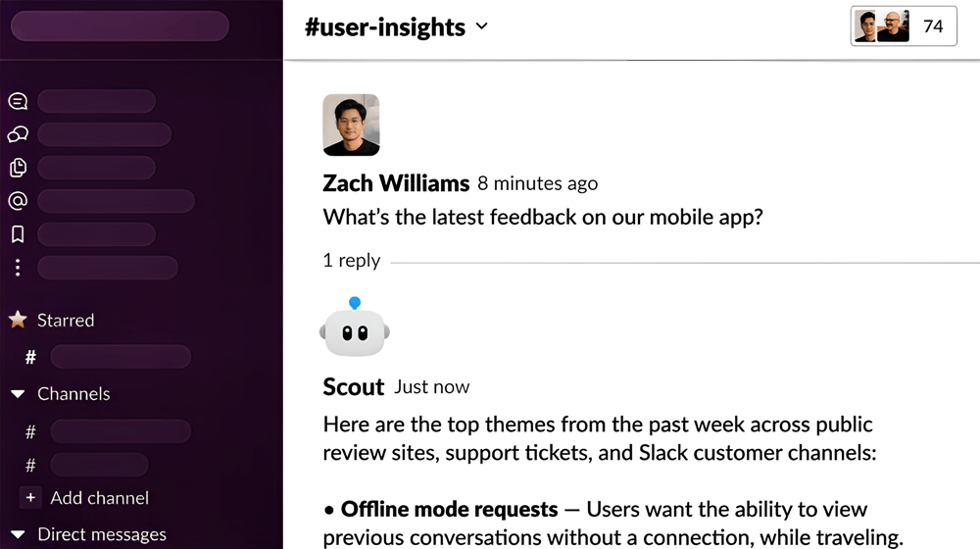The width and height of the screenshot is (980, 549).
Task: Open the Threads icon in sidebar
Action: pos(18,102)
